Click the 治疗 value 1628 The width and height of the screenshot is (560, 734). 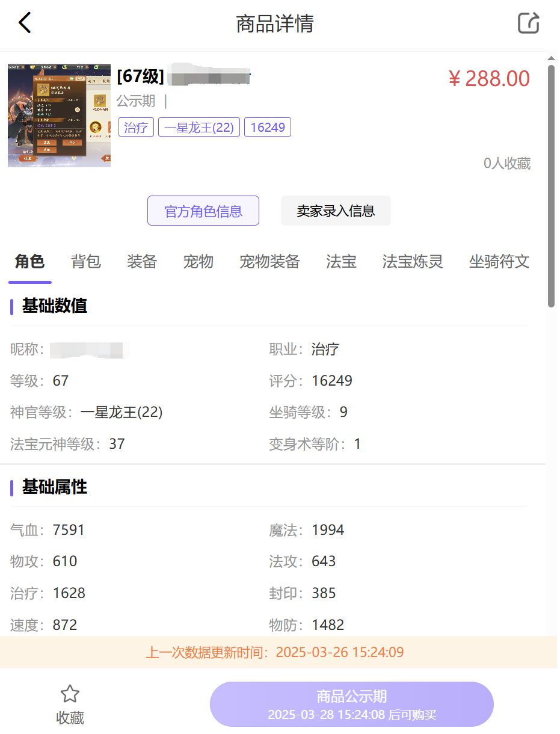click(69, 593)
